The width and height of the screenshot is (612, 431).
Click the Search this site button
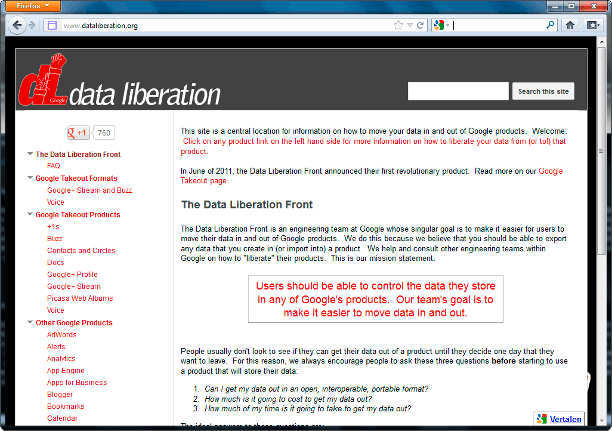pos(543,91)
